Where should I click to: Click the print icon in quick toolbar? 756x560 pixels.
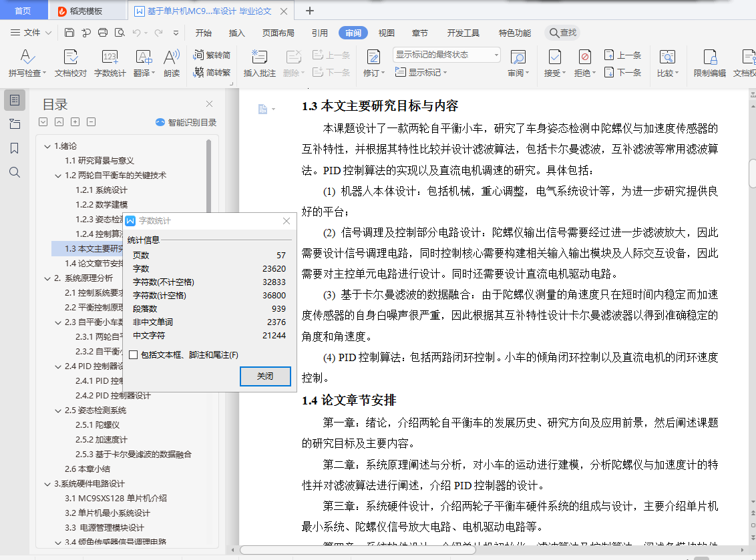[x=103, y=33]
